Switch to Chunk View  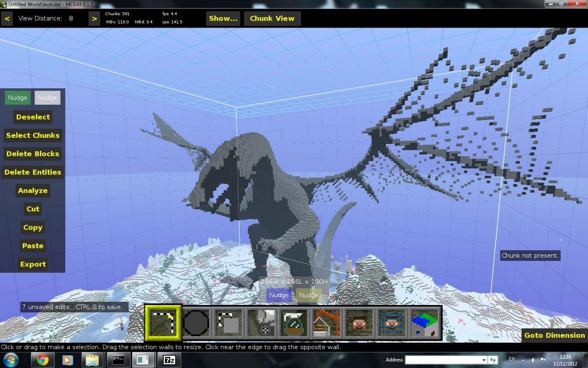coord(272,18)
